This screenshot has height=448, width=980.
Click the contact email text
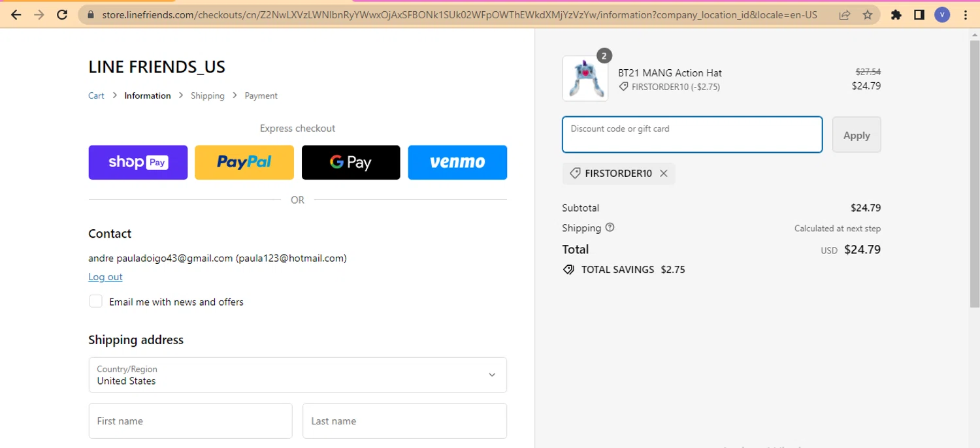tap(218, 258)
